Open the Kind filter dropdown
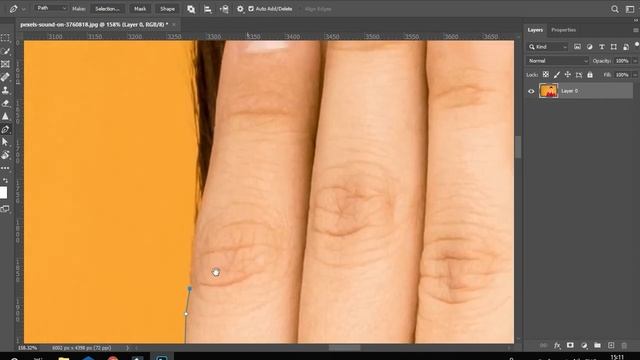640x360 pixels. click(548, 47)
